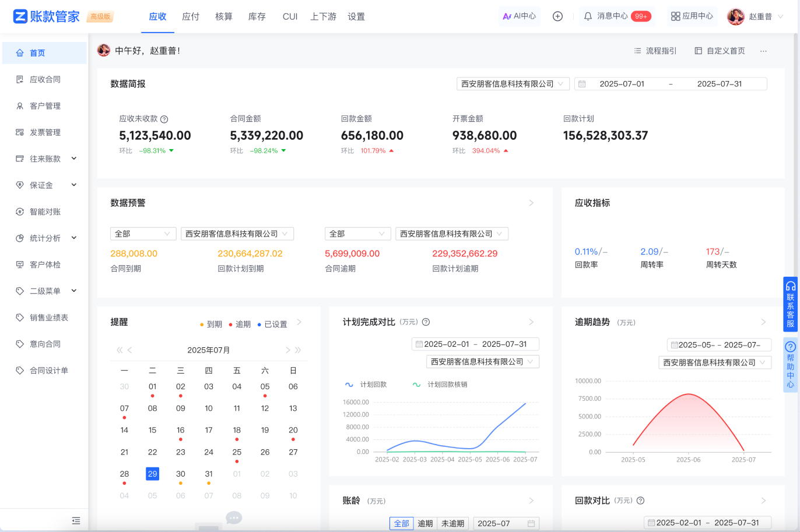The height and width of the screenshot is (532, 800).
Task: Select the 未逾期 filter in 账龄 panel
Action: tap(452, 523)
